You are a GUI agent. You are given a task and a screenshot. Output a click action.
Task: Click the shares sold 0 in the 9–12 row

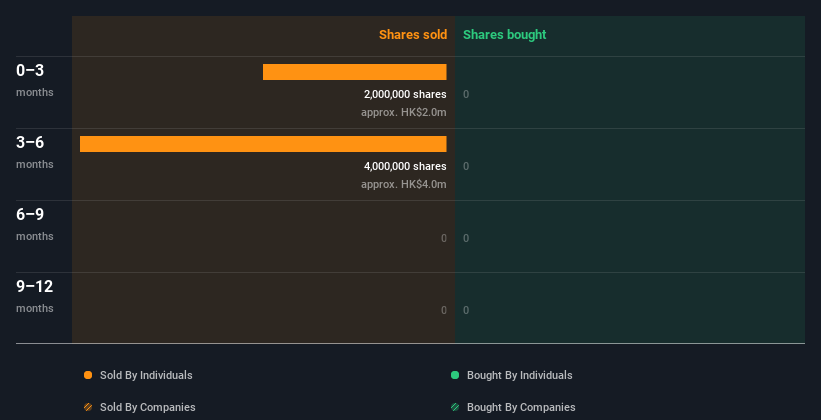click(x=444, y=311)
